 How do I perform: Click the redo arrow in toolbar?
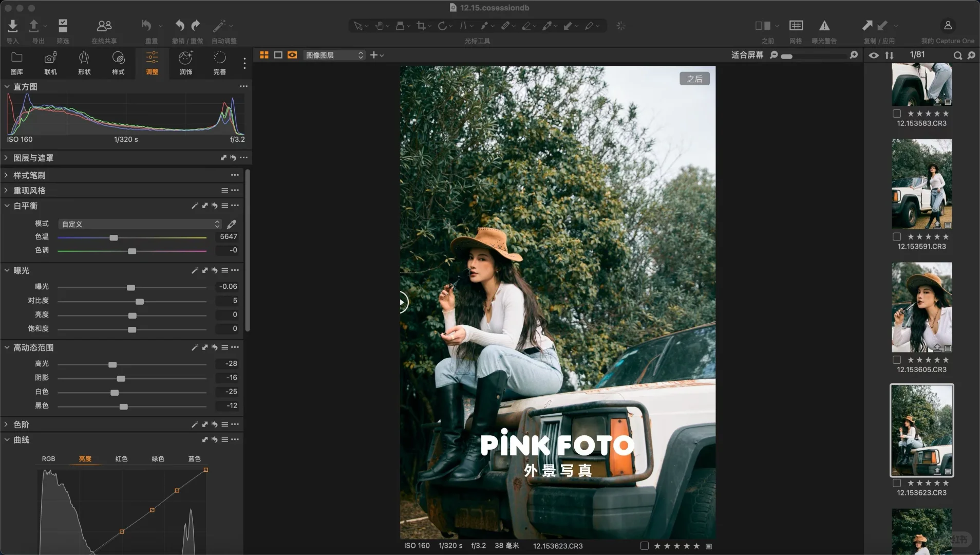tap(196, 25)
